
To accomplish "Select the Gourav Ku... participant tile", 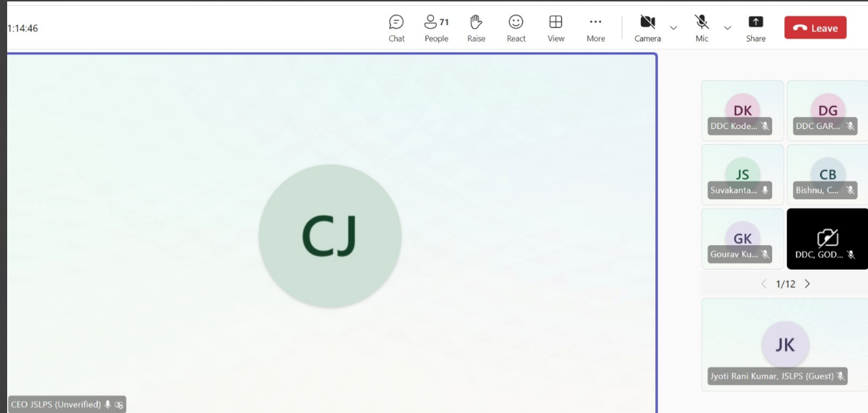I will coord(743,239).
